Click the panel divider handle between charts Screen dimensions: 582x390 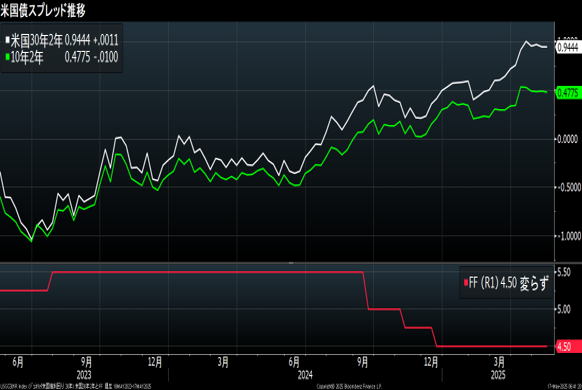click(x=291, y=263)
